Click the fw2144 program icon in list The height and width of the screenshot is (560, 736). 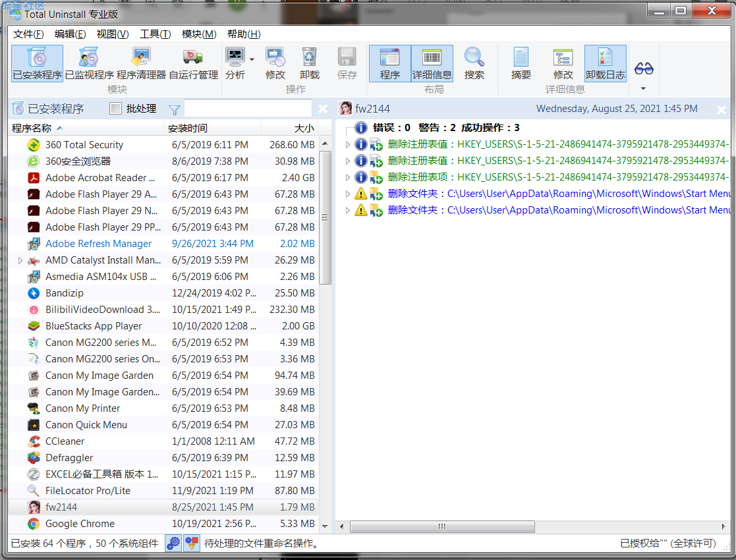click(34, 507)
